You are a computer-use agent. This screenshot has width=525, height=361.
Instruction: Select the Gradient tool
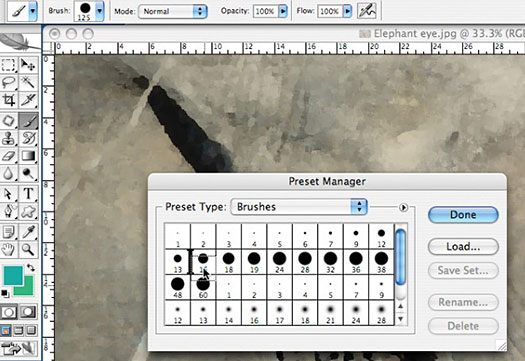click(28, 156)
